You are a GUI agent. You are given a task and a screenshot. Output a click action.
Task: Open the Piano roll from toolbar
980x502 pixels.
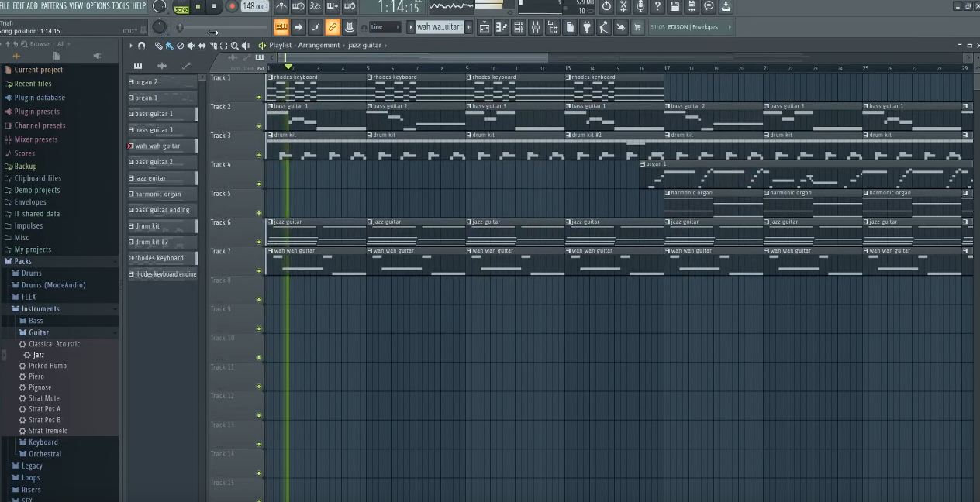click(x=501, y=27)
